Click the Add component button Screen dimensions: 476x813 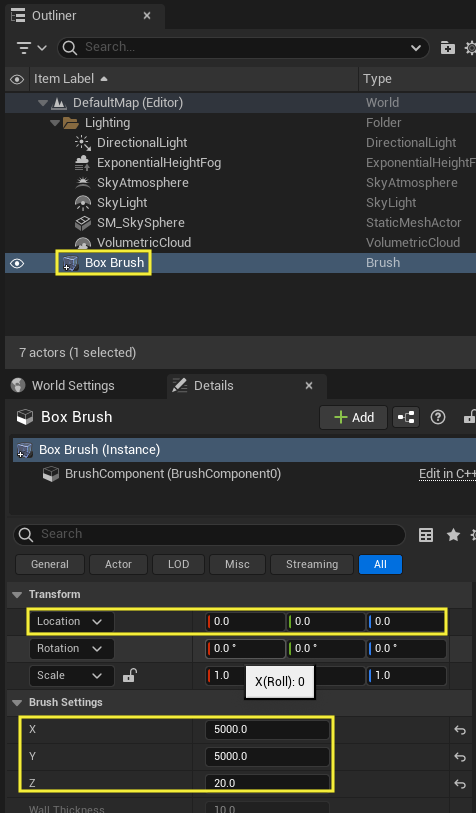click(x=354, y=417)
